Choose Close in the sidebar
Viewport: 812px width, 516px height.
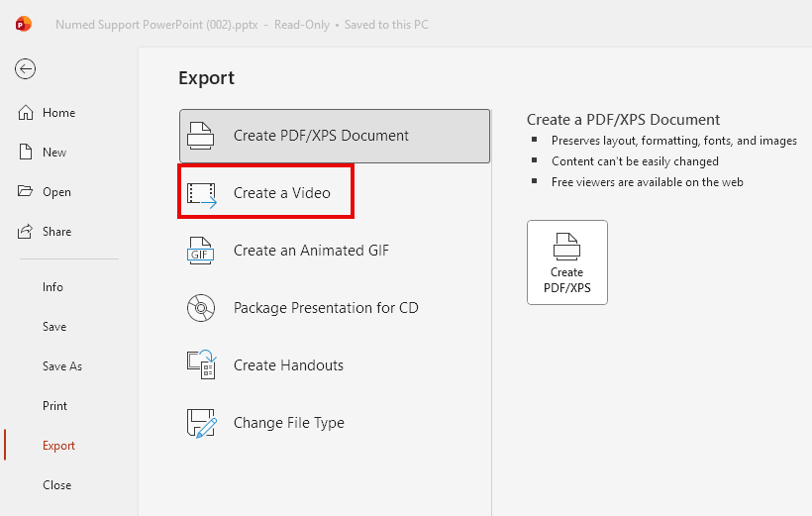click(56, 485)
